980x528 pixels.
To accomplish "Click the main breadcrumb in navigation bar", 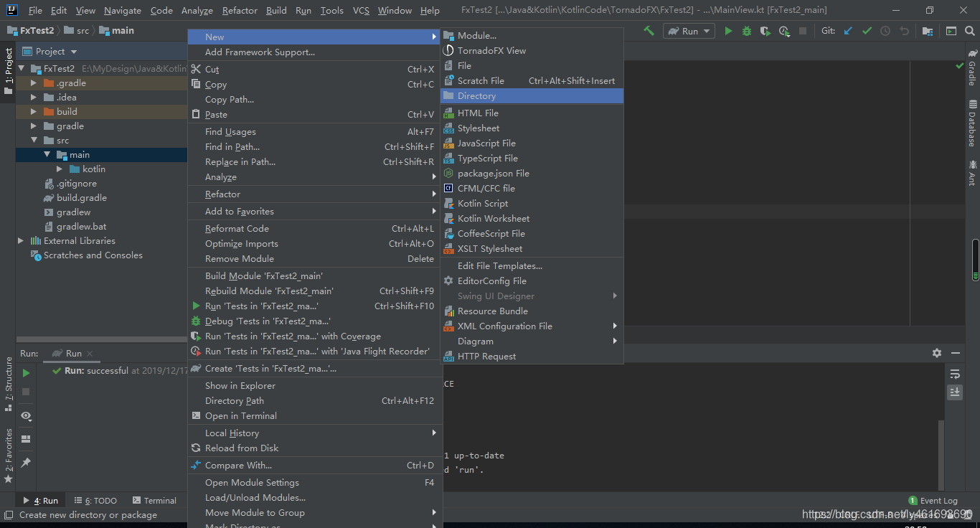I will click(x=116, y=31).
